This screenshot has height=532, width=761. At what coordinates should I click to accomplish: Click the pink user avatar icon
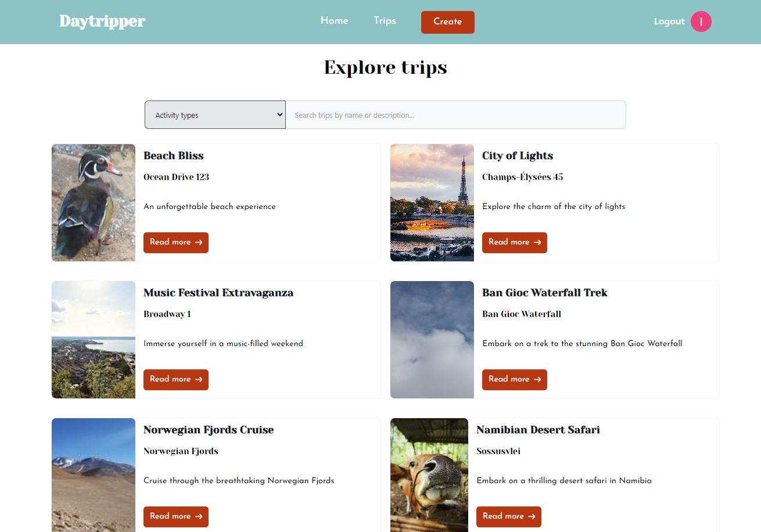click(701, 21)
